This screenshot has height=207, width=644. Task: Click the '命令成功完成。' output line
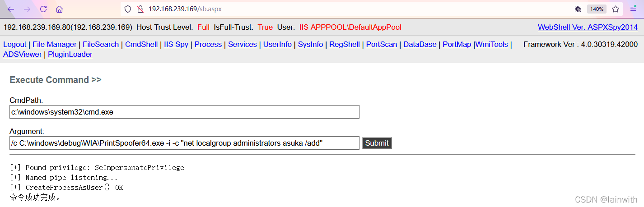point(35,198)
